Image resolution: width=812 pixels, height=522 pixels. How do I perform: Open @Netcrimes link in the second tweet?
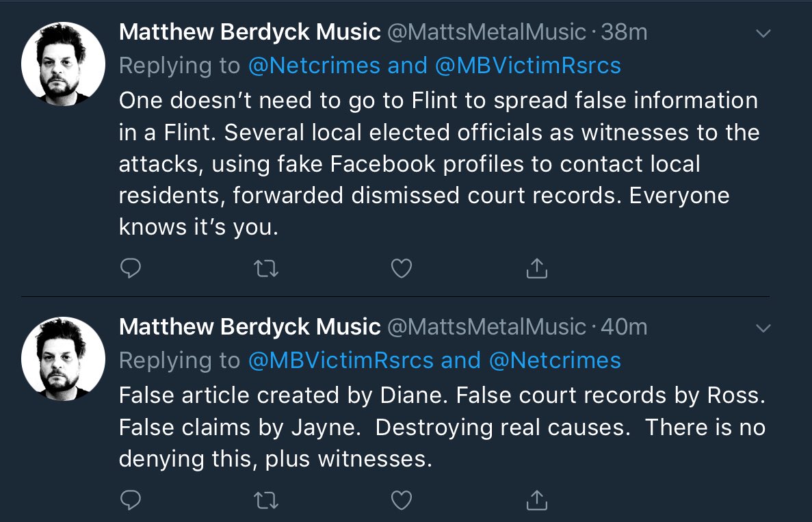(x=555, y=361)
